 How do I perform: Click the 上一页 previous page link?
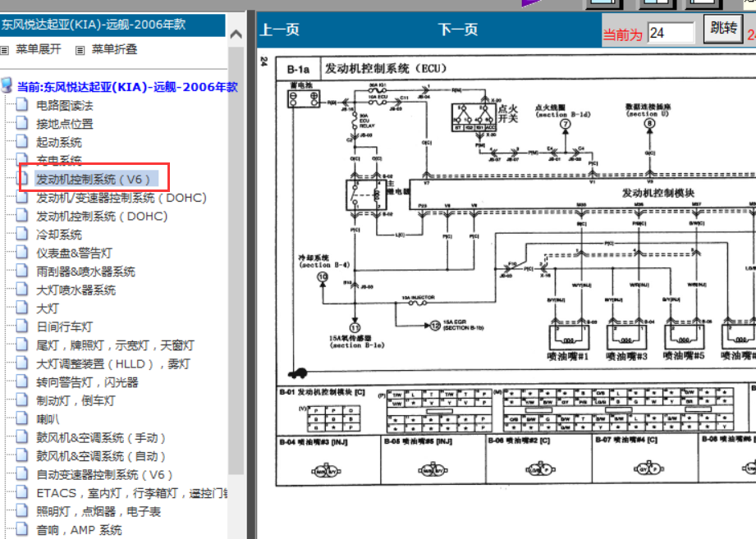click(x=280, y=30)
